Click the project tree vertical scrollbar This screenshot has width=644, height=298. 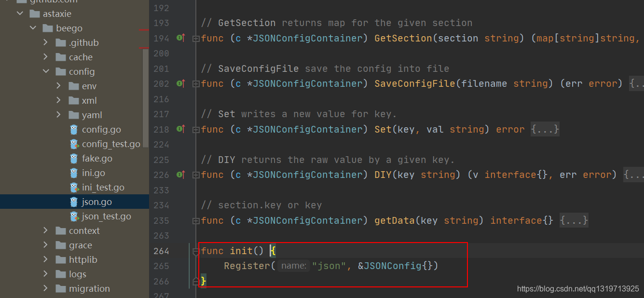click(x=146, y=92)
